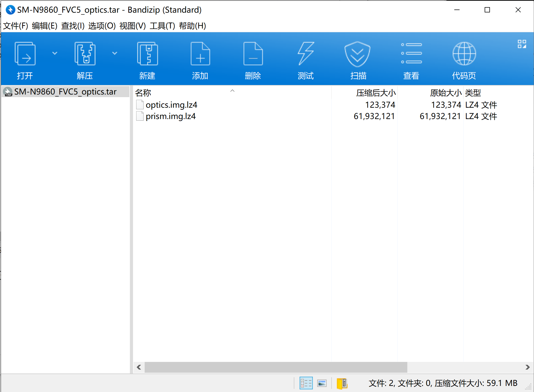Open the 工具(T) menu
Screen dimensions: 534x392
(x=162, y=26)
